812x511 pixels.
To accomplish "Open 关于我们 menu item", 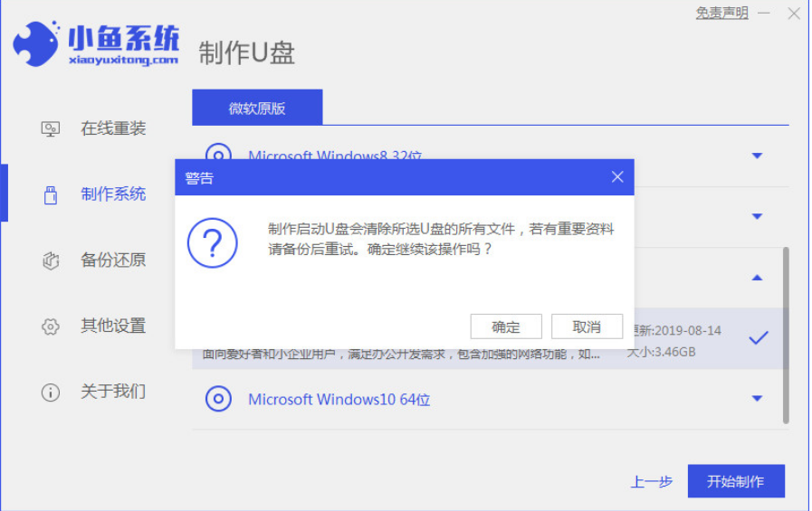I will click(x=113, y=392).
